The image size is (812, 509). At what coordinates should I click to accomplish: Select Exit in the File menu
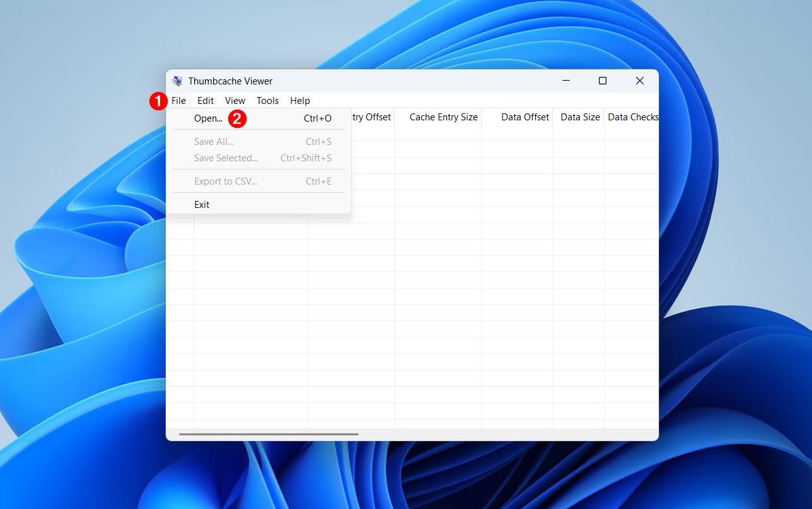(x=258, y=205)
